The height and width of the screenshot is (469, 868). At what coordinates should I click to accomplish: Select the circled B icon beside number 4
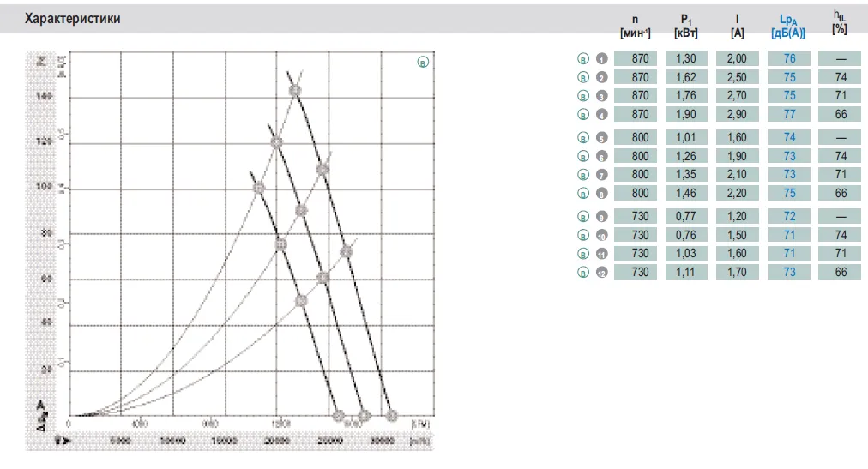[583, 115]
